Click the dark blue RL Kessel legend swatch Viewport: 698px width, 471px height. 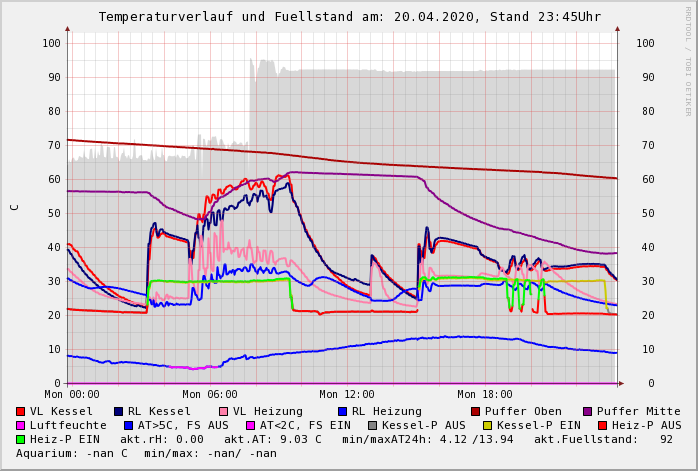[x=119, y=411]
